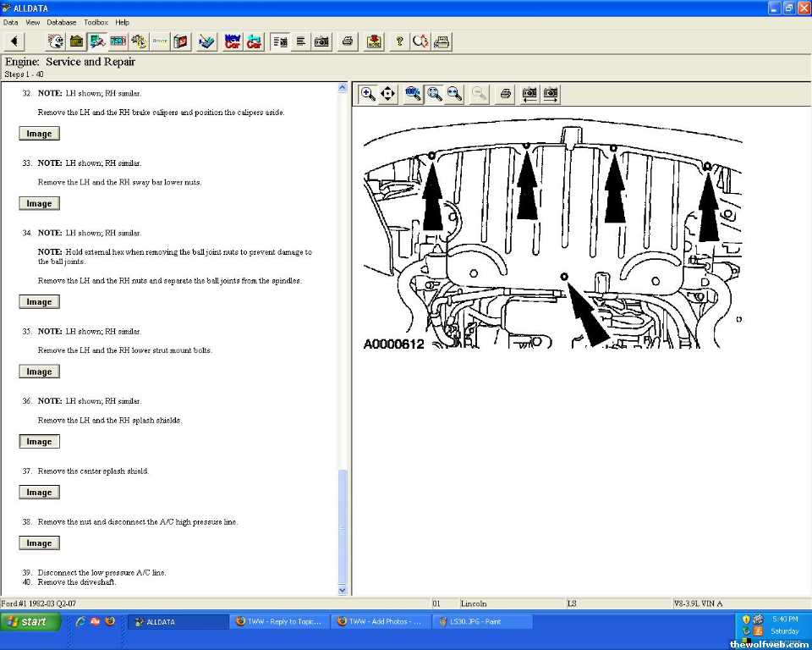Open the Toolbox menu
Screen dimensions: 812x650
[x=96, y=22]
